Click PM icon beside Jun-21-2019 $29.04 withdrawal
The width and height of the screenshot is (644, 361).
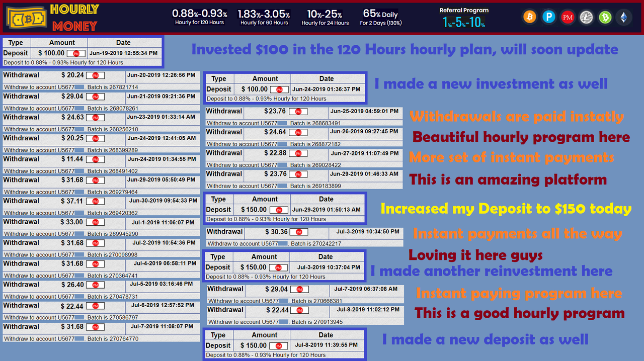coord(95,97)
